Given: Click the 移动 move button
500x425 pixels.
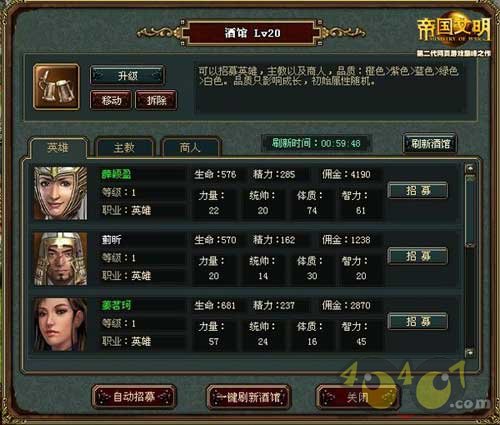Looking at the screenshot, I should coord(111,100).
